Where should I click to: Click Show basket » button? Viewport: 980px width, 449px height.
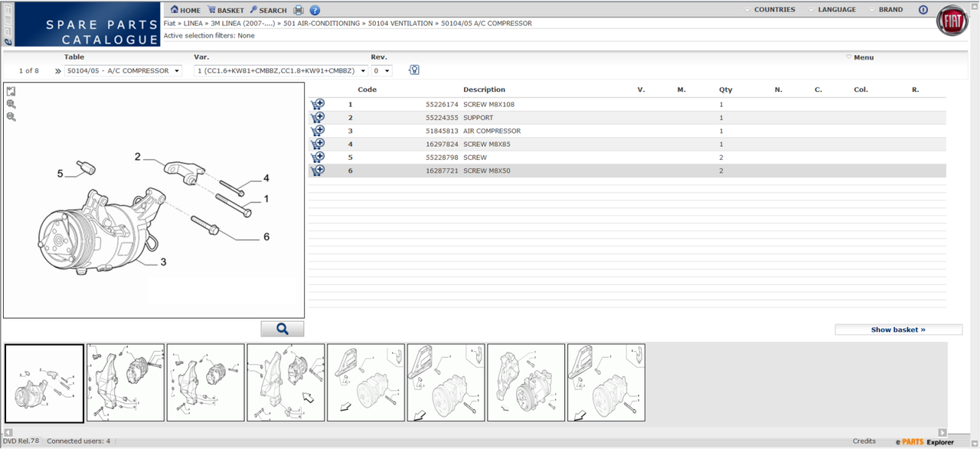(898, 330)
